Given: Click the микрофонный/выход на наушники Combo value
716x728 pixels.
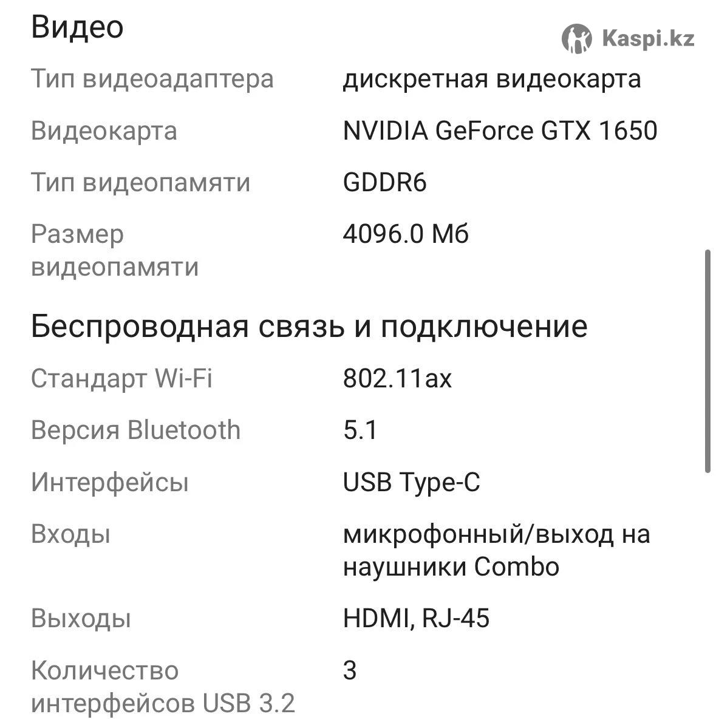Looking at the screenshot, I should click(496, 551).
